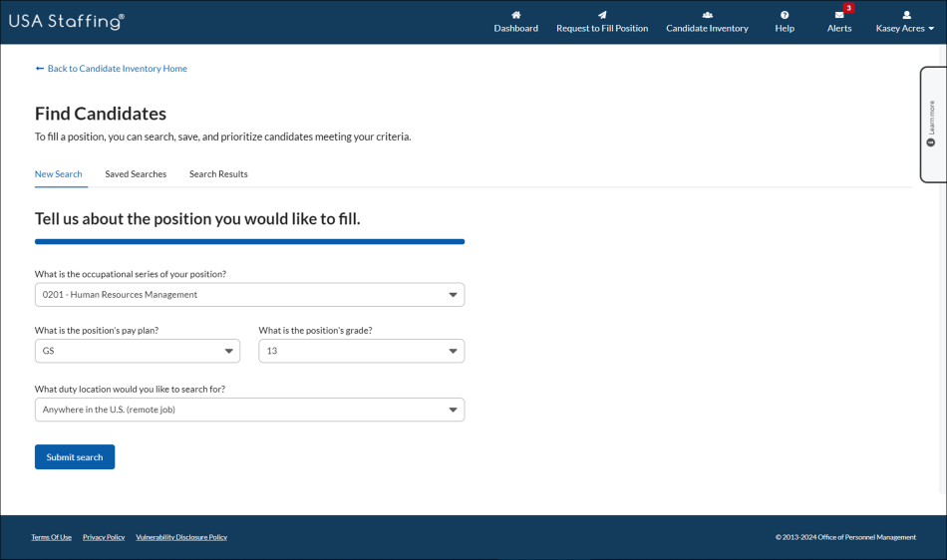This screenshot has width=947, height=560.
Task: Open the duty location dropdown
Action: 249,410
